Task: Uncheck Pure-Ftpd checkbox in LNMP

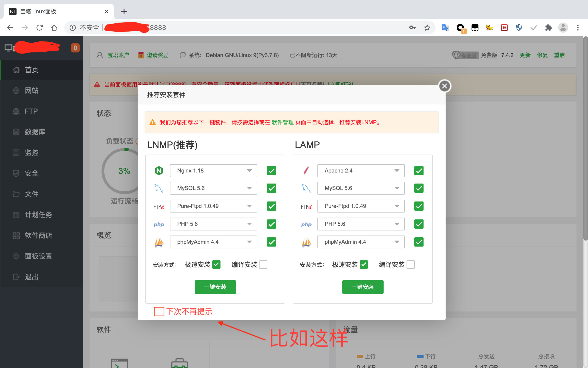Action: 271,206
